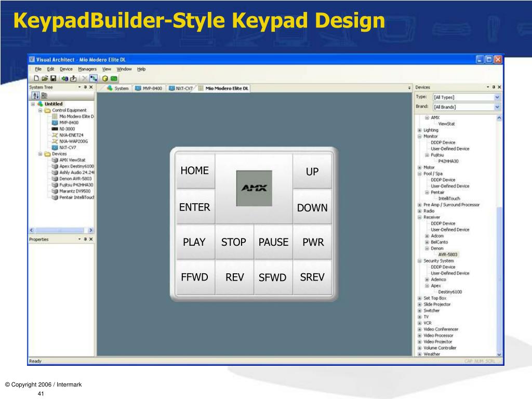Select AVR-5803 in the Devices list

[448, 255]
